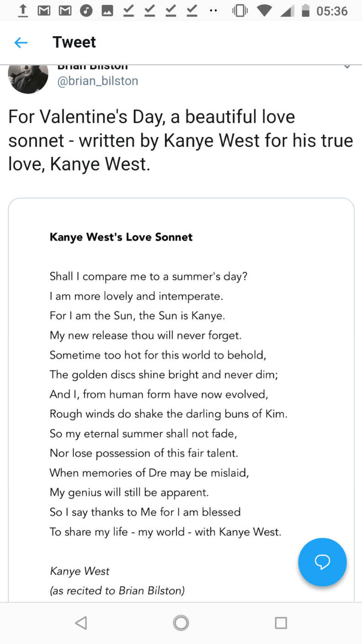This screenshot has width=362, height=644.
Task: Tap the Wi-Fi status icon
Action: pyautogui.click(x=264, y=10)
